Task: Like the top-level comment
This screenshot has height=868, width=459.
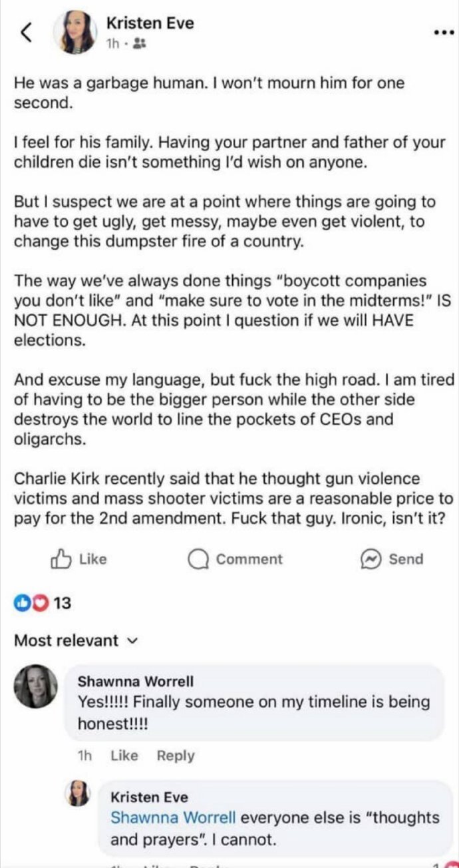Action: tap(124, 756)
